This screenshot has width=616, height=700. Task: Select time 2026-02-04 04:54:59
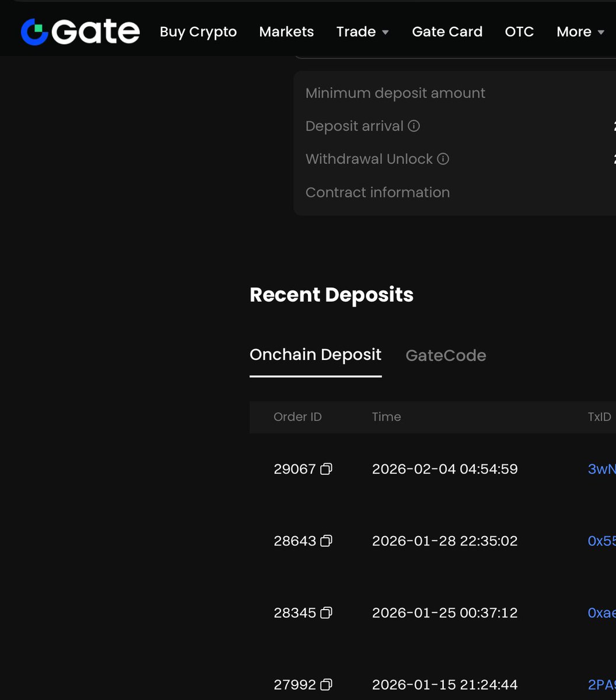(444, 469)
